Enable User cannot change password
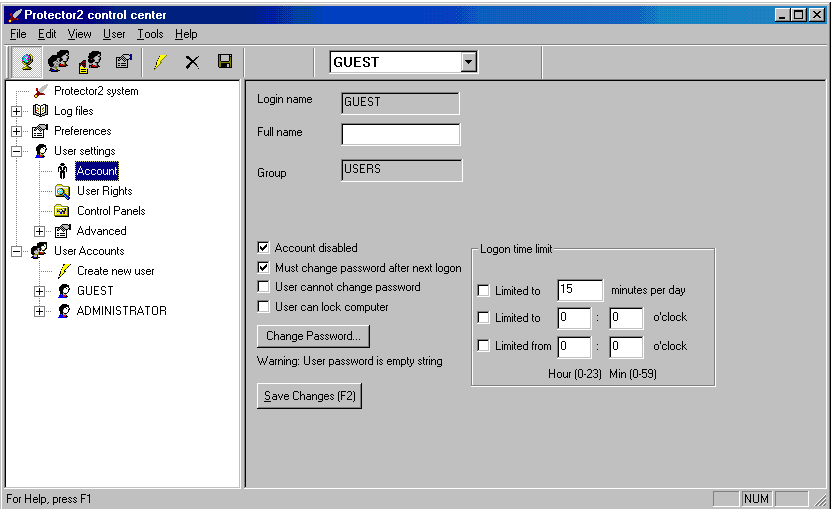The image size is (831, 509). pos(263,287)
